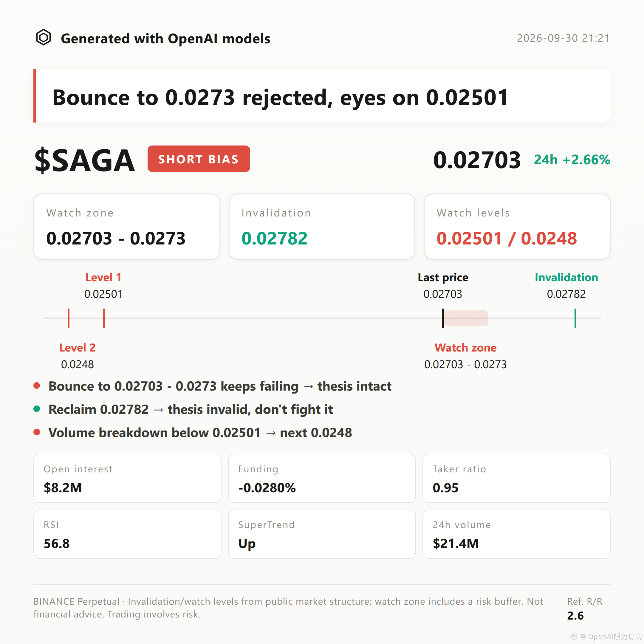Select the $SAGA ticker symbol

click(85, 160)
